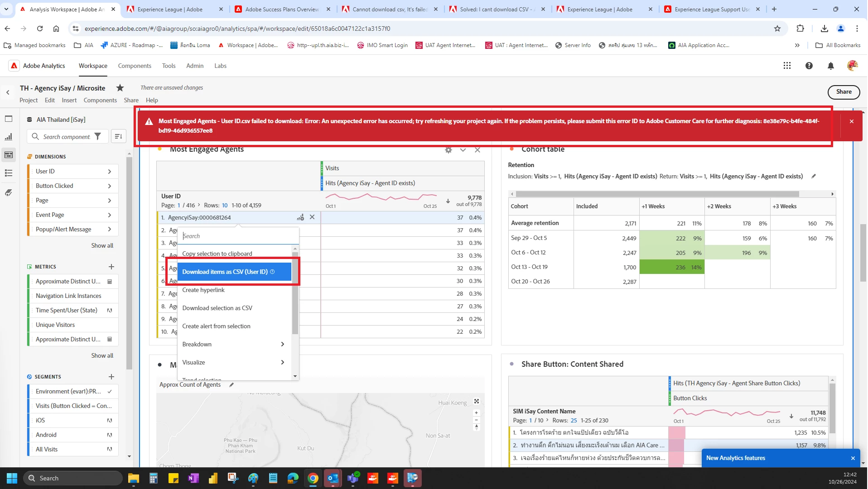Change User ID table rows per page value 10
The width and height of the screenshot is (868, 489).
tap(225, 205)
